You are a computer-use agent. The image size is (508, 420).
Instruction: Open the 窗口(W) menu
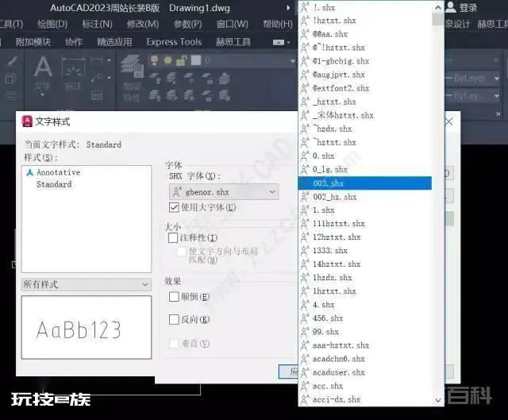tap(233, 24)
